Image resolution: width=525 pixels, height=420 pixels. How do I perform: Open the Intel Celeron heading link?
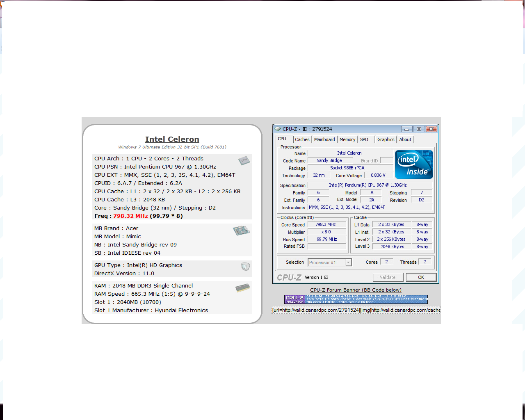click(172, 139)
